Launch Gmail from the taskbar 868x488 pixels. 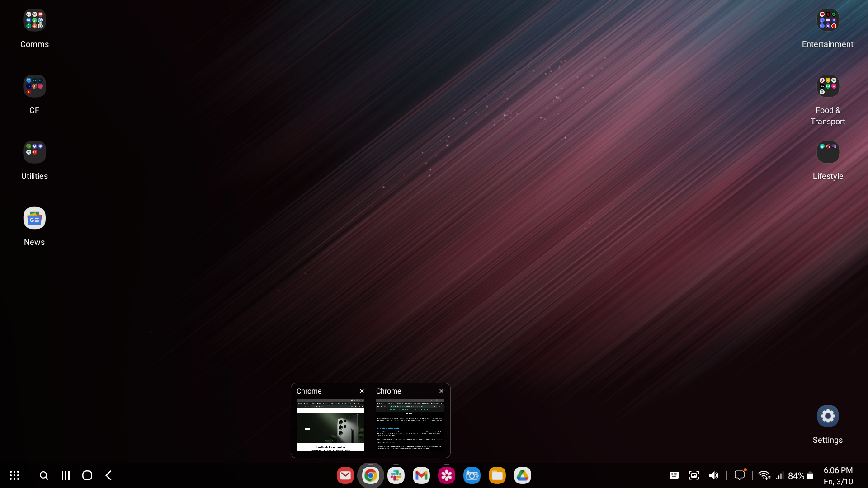421,475
